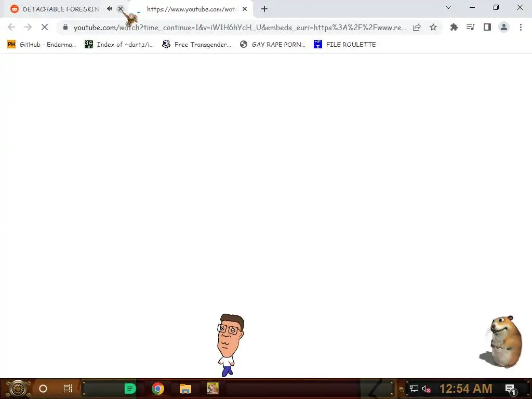Viewport: 532px width, 399px height.
Task: Share this page icon
Action: pos(417,27)
